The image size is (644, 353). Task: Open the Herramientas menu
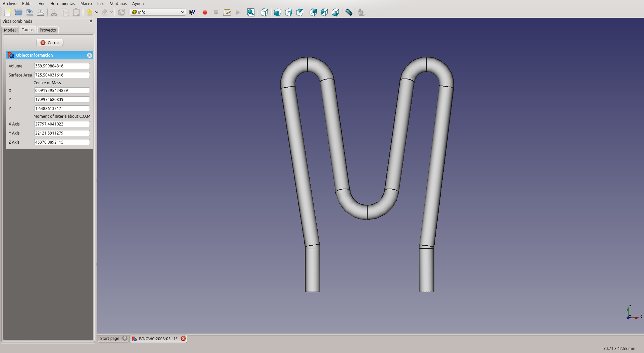(63, 3)
